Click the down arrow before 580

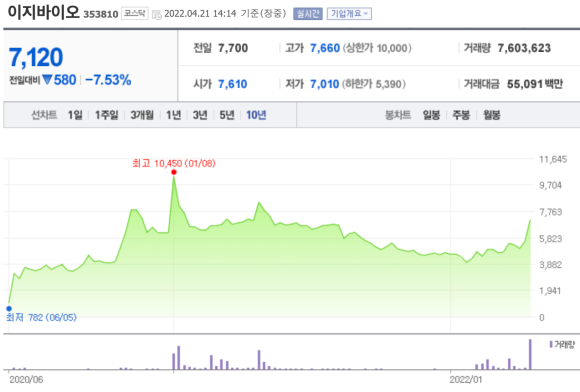pyautogui.click(x=47, y=80)
